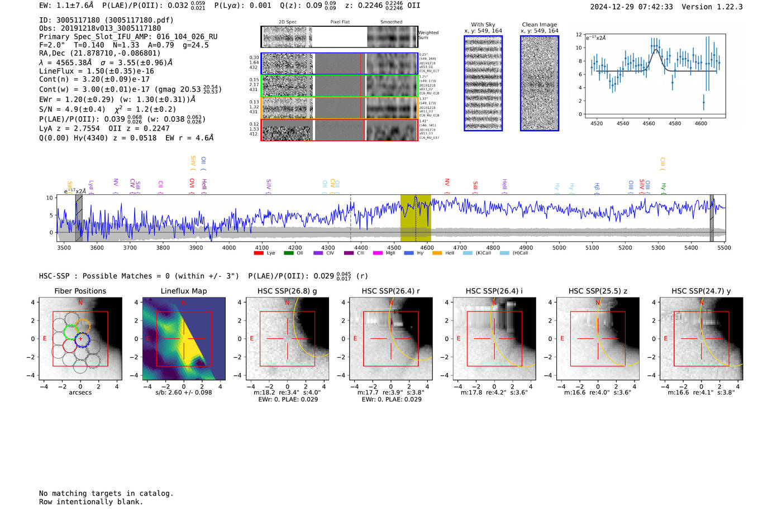Click the orange fiber circle in Fiber Positions
Screen dimensions: 782x532
click(x=83, y=325)
